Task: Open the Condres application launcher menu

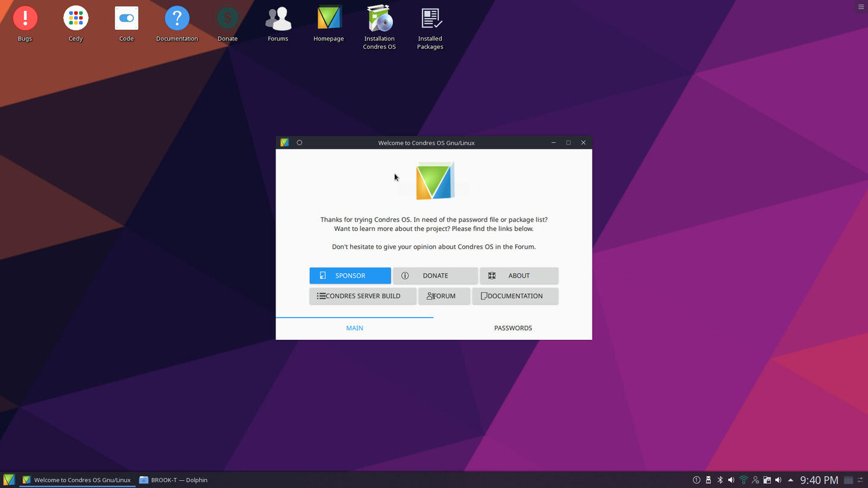Action: point(8,480)
